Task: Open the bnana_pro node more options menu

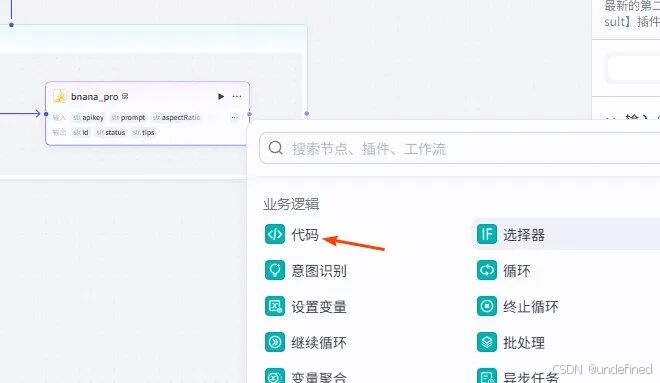Action: 237,96
